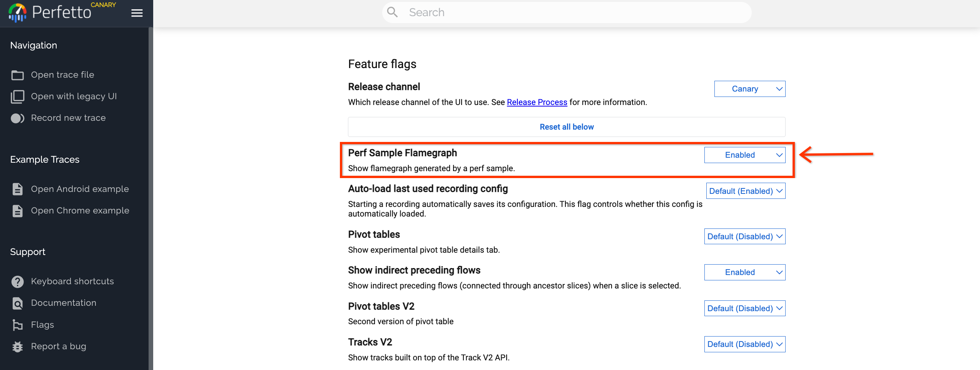
Task: Follow the Release Process link
Action: click(x=537, y=102)
